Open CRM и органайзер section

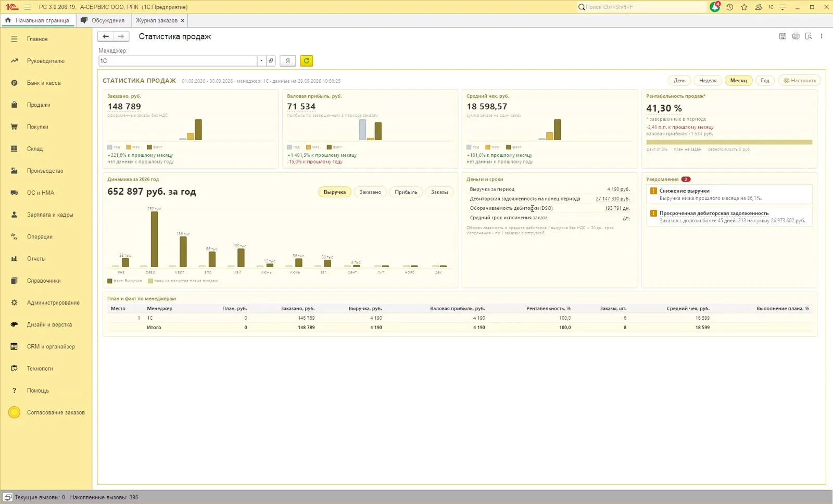(x=51, y=346)
